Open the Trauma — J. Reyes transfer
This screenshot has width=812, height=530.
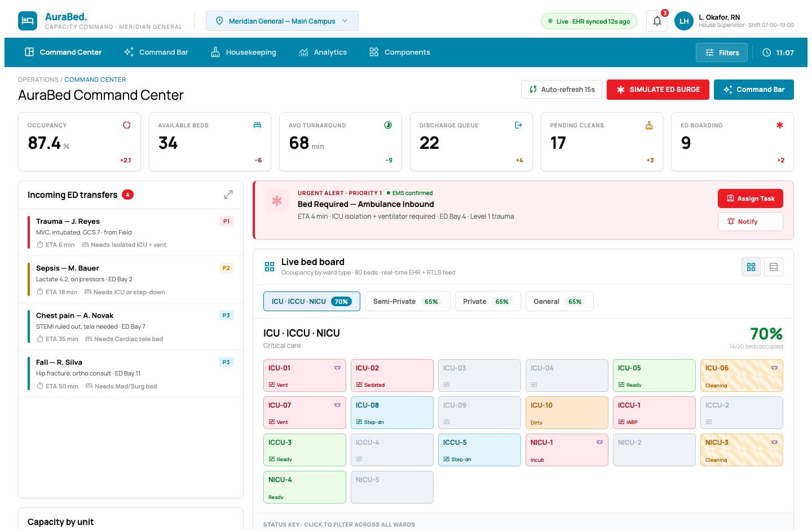pyautogui.click(x=131, y=232)
